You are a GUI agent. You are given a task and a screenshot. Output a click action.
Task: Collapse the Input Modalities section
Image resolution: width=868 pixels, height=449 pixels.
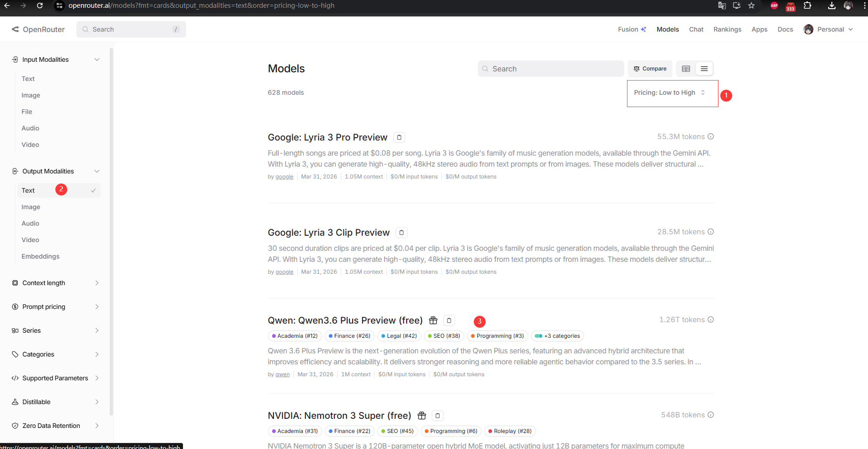pyautogui.click(x=55, y=60)
